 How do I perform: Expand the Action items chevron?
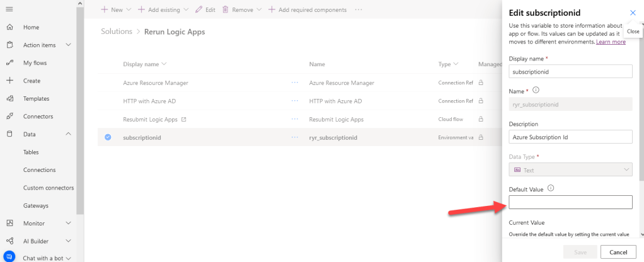tap(69, 45)
